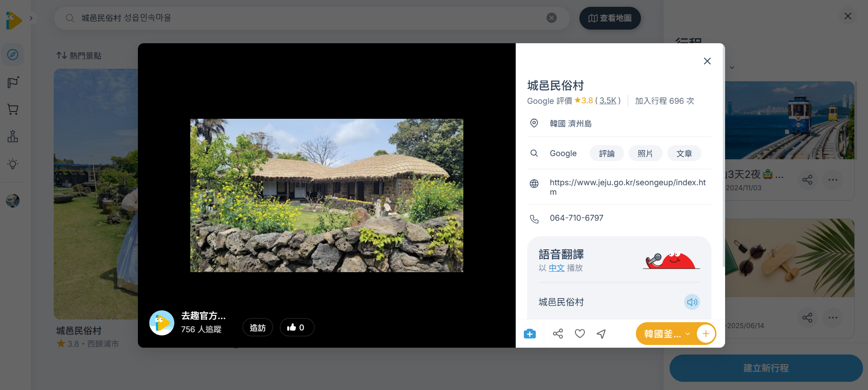Open the building blocks icon in sidebar
Image resolution: width=868 pixels, height=390 pixels.
[x=13, y=137]
